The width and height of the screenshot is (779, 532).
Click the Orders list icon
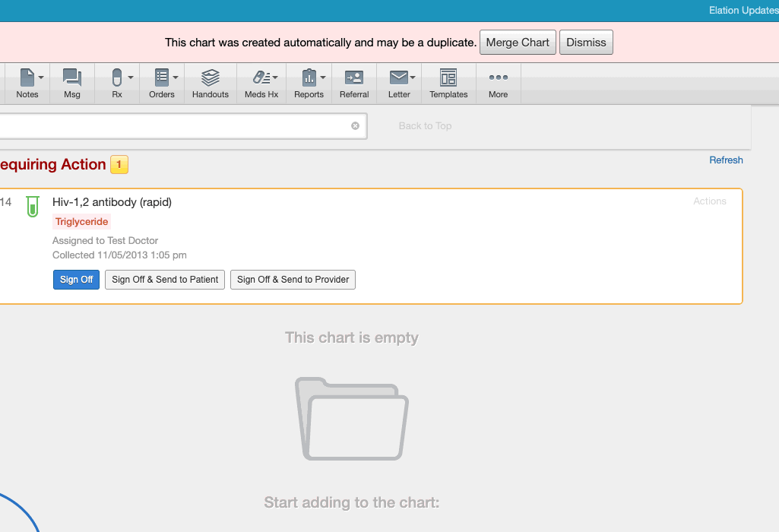point(161,78)
